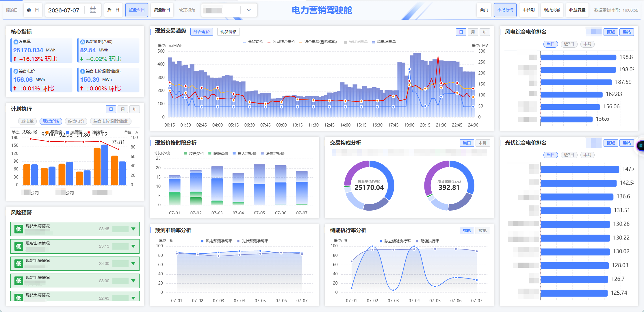Expand the 23:45 risk alert arrow

tap(133, 229)
